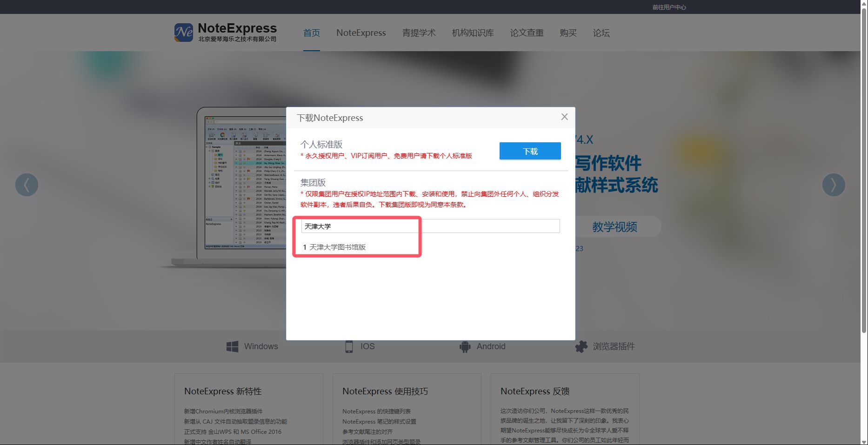
Task: Click the NoteExpress 新特性 heading
Action: click(223, 391)
